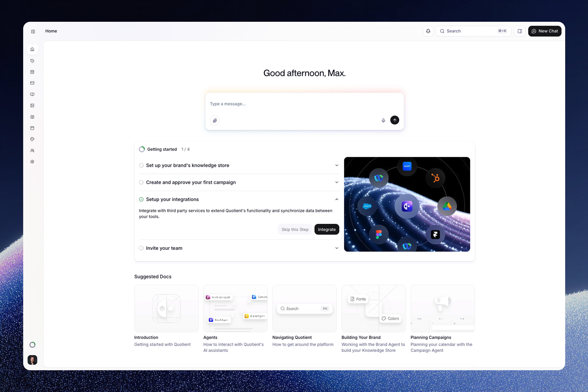The width and height of the screenshot is (588, 392).
Task: Toggle the right panel layout icon
Action: [x=520, y=31]
